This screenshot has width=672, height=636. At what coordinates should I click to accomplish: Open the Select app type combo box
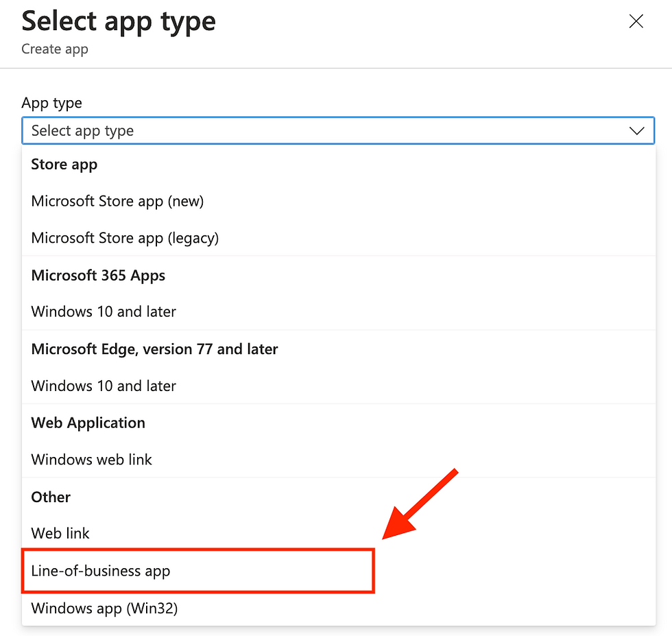(338, 130)
